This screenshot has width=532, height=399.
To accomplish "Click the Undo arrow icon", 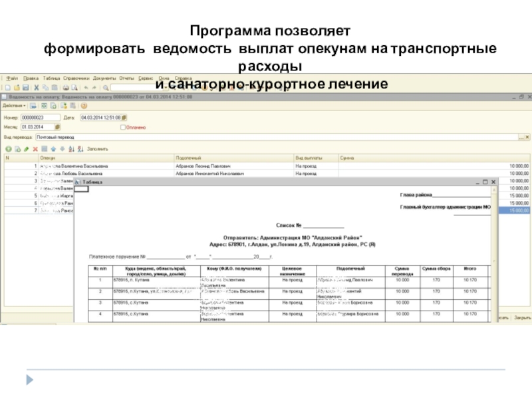I will coord(86,88).
